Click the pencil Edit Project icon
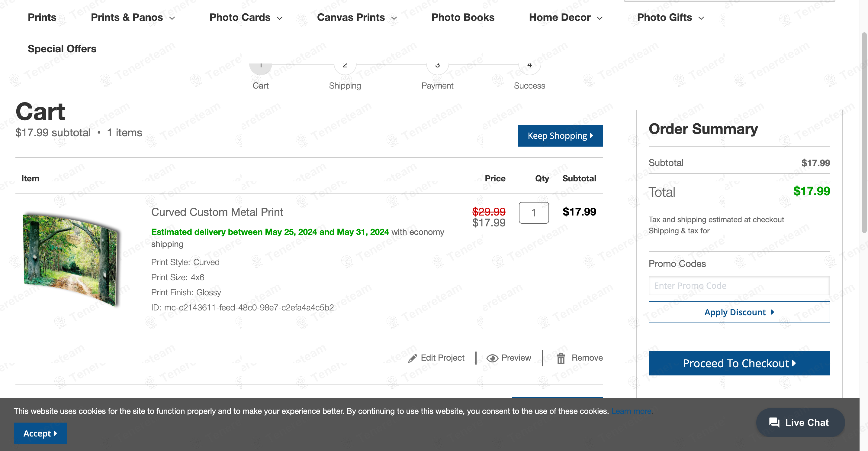Image resolution: width=868 pixels, height=451 pixels. point(413,358)
